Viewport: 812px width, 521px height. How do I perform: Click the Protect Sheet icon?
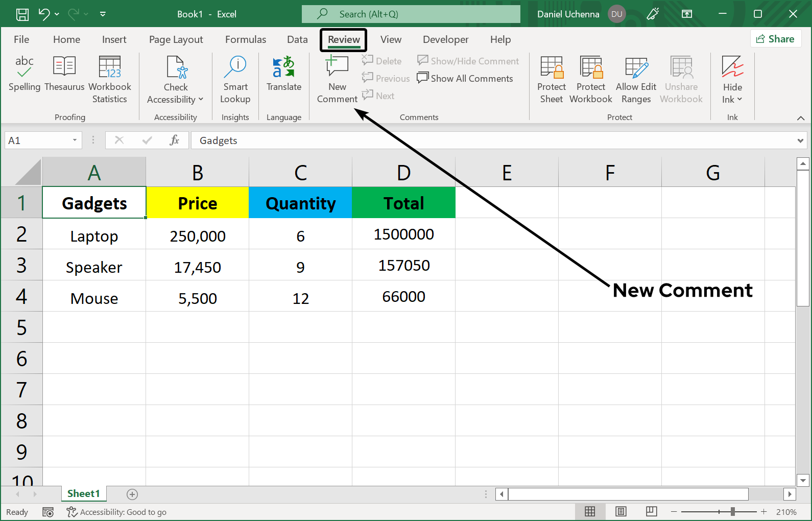coord(552,80)
